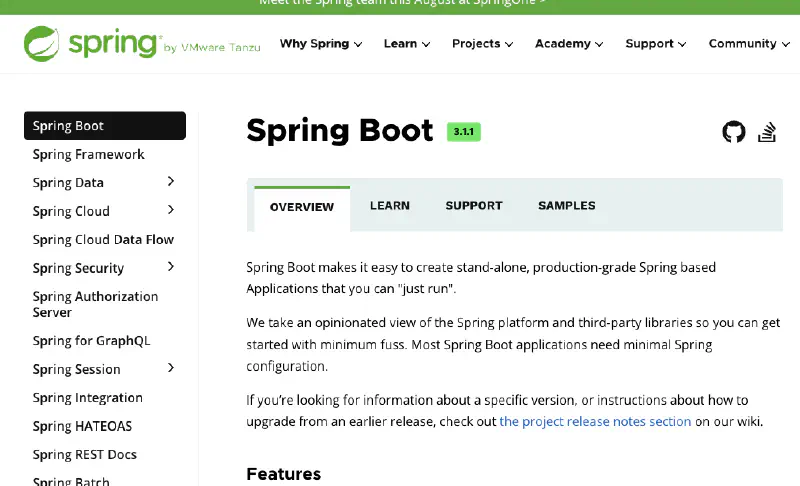Click the Features heading
Viewport: 800px width, 486px height.
point(284,474)
